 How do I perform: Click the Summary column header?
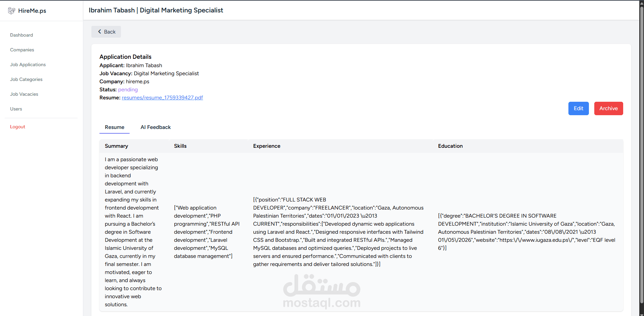pos(116,146)
